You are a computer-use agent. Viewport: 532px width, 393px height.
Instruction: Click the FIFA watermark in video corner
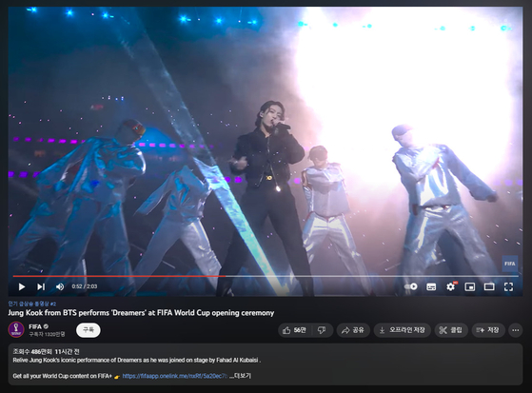509,264
